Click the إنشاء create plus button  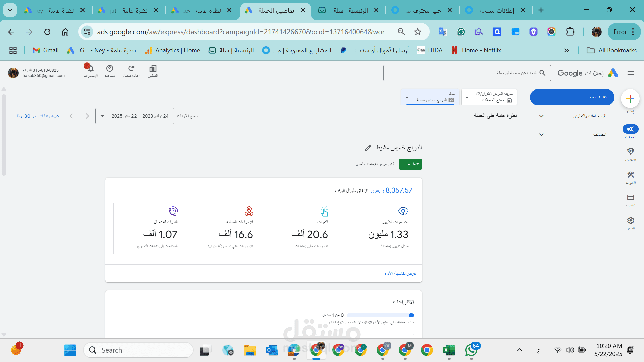tap(630, 98)
